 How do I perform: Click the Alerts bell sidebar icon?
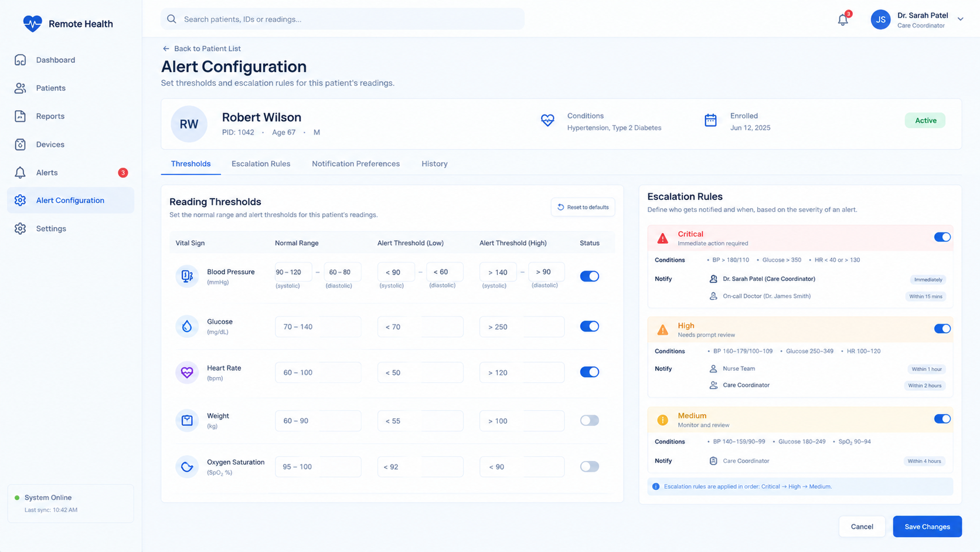coord(21,172)
